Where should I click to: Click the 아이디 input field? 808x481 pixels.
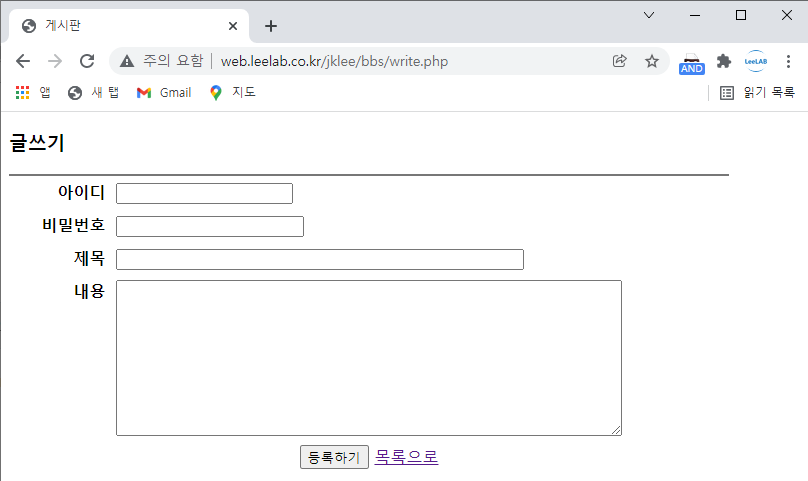pos(204,193)
